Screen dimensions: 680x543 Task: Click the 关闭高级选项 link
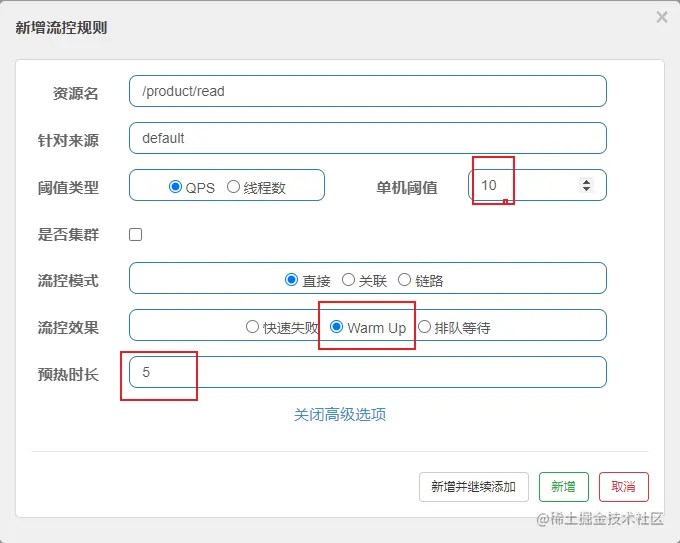pos(340,415)
